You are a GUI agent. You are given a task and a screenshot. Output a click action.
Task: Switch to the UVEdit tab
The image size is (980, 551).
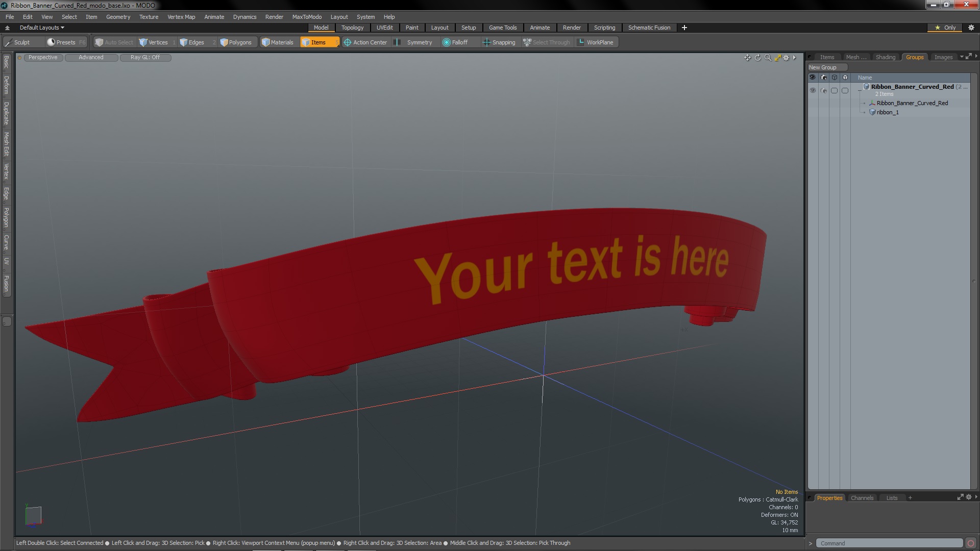point(384,28)
